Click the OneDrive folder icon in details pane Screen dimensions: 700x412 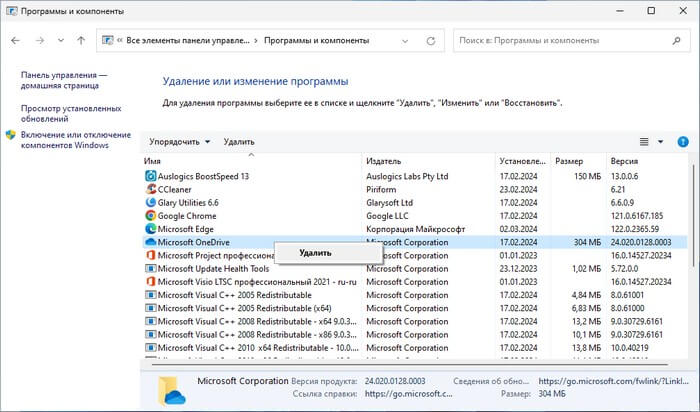171,390
